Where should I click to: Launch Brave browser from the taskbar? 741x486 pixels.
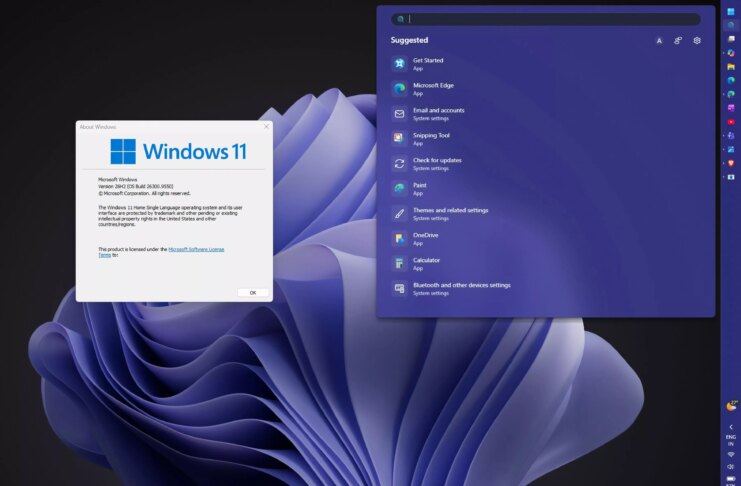[731, 163]
